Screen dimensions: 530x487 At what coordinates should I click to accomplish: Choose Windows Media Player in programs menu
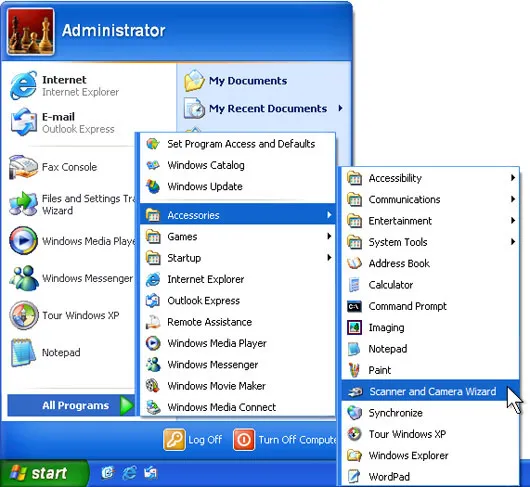pos(238,343)
